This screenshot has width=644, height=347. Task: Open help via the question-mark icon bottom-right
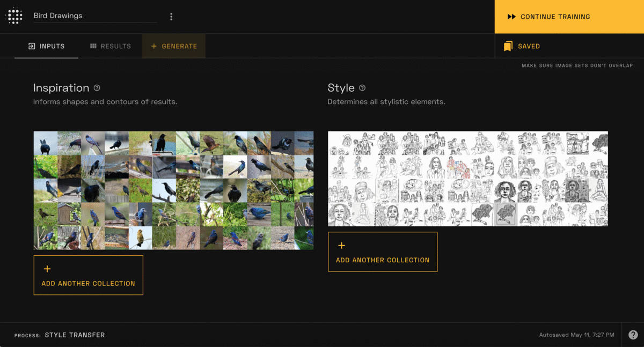[x=634, y=334]
